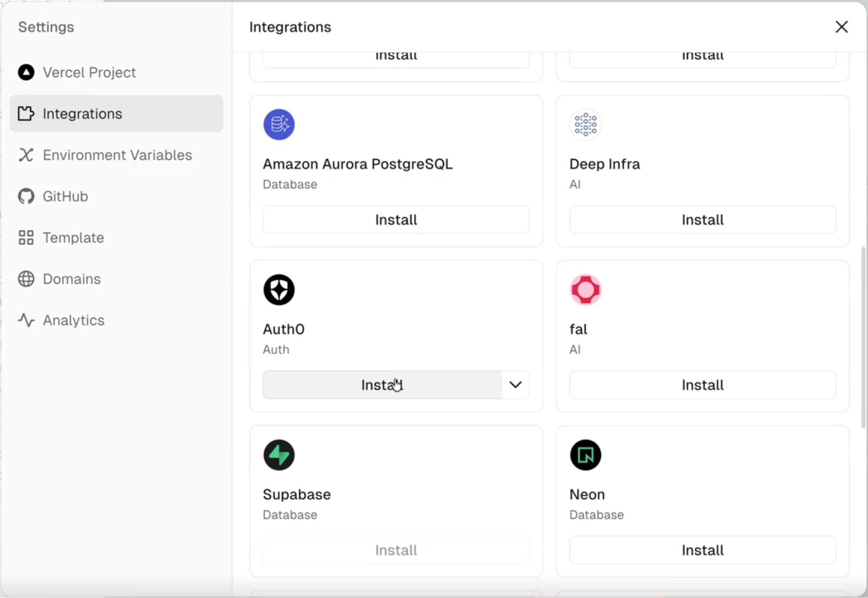Install the Deep Infra integration
Viewport: 868px width, 598px height.
point(703,220)
